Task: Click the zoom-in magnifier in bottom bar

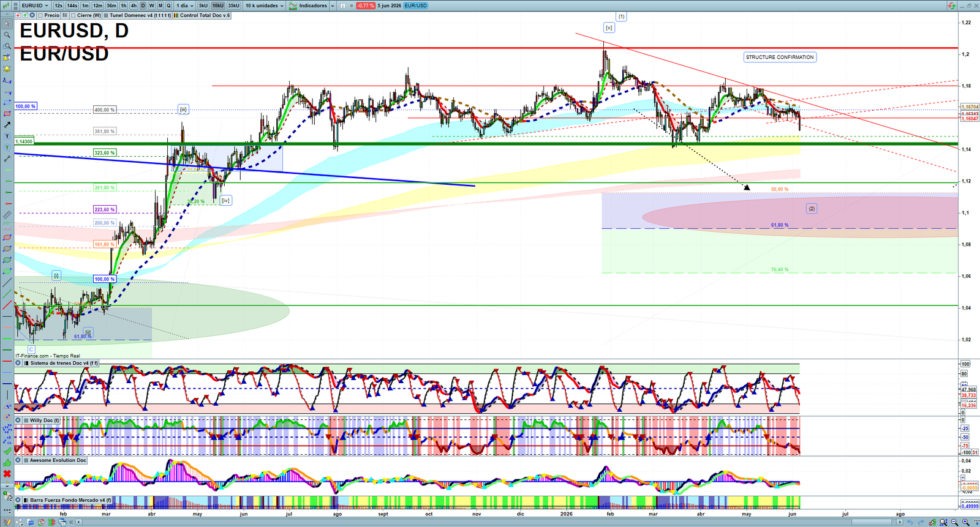Action: coord(966,522)
